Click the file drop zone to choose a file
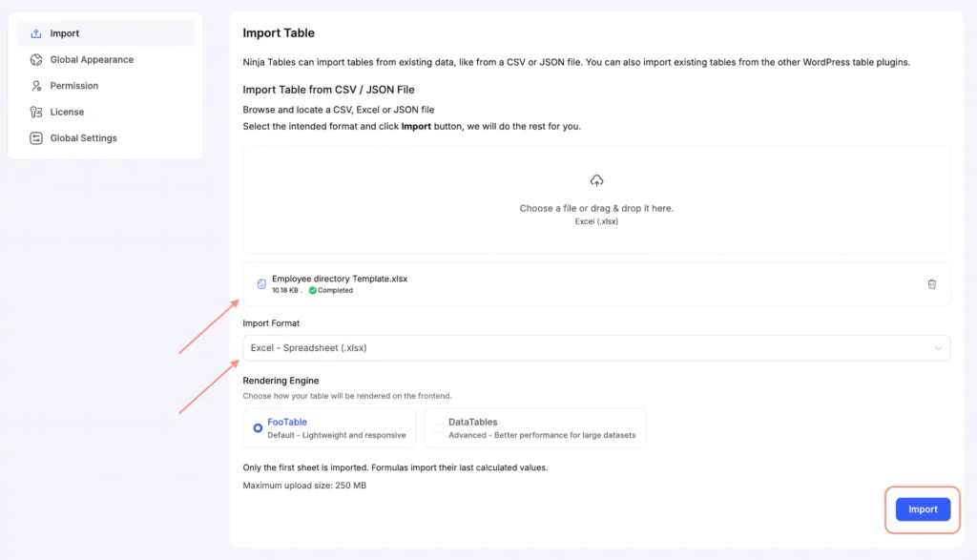Image resolution: width=977 pixels, height=560 pixels. (x=596, y=200)
